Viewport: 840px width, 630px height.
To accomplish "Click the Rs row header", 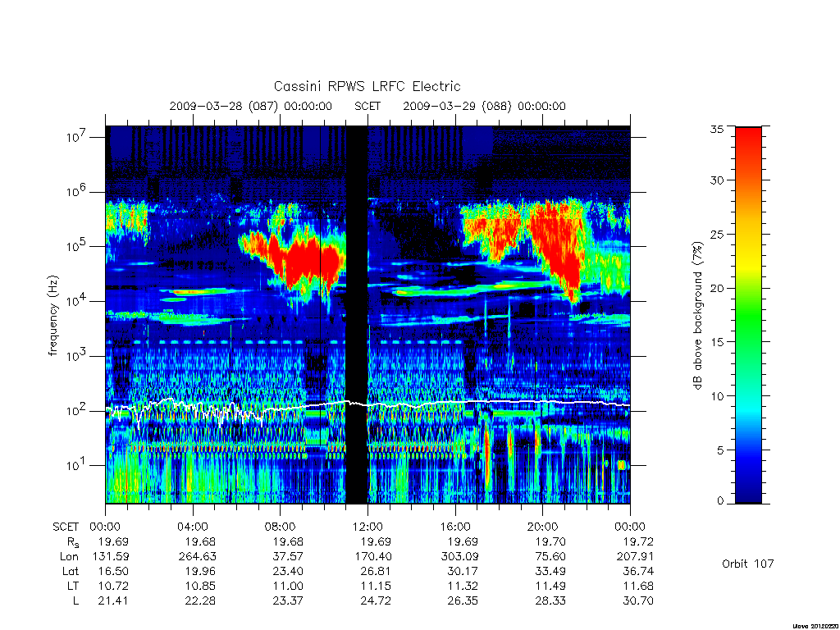I will coord(73,542).
